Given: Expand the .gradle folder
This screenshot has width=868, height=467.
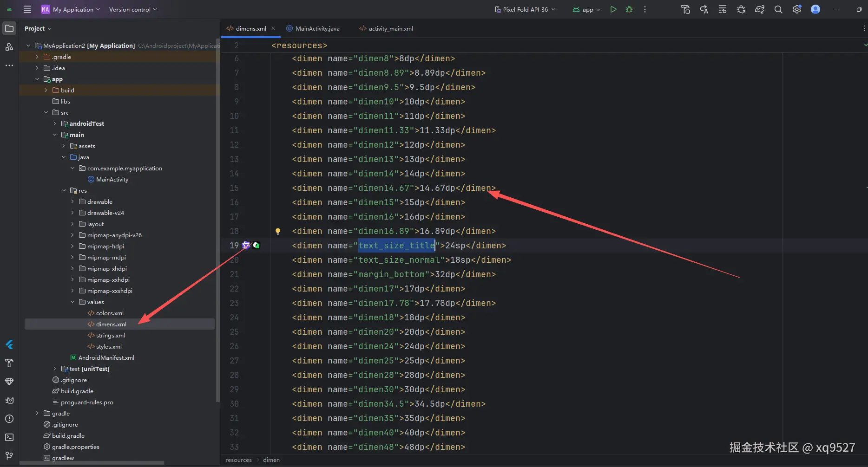Looking at the screenshot, I should [37, 57].
